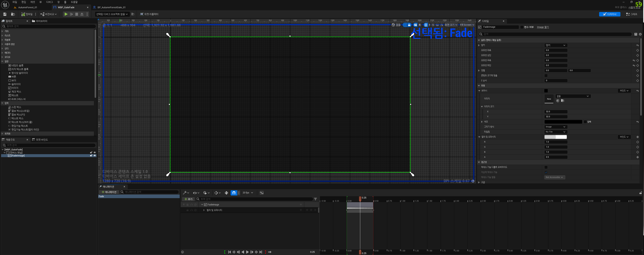Open the 에셋 menu
Screen dimensions: 644x255
pos(33,2)
